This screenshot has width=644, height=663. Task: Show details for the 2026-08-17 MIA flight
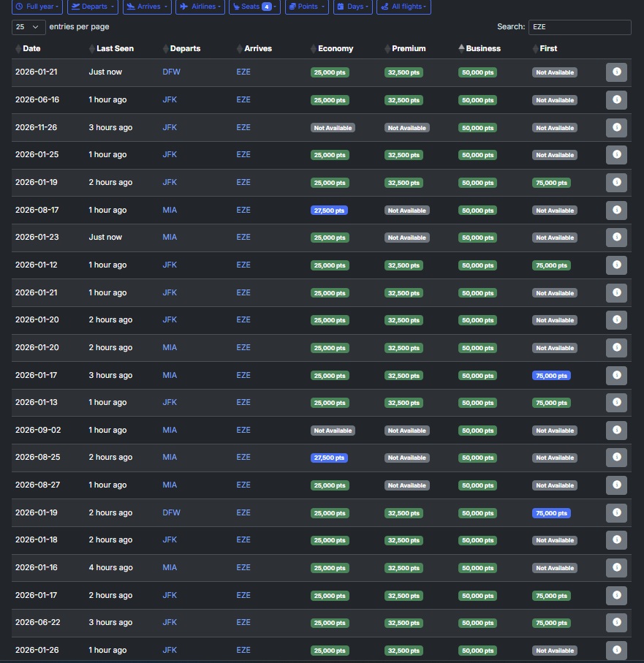click(x=616, y=210)
